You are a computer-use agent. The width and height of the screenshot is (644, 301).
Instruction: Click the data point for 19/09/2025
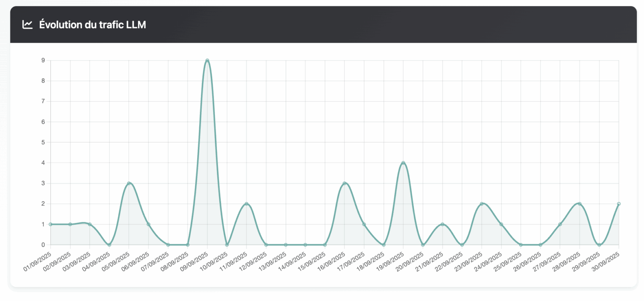click(403, 163)
